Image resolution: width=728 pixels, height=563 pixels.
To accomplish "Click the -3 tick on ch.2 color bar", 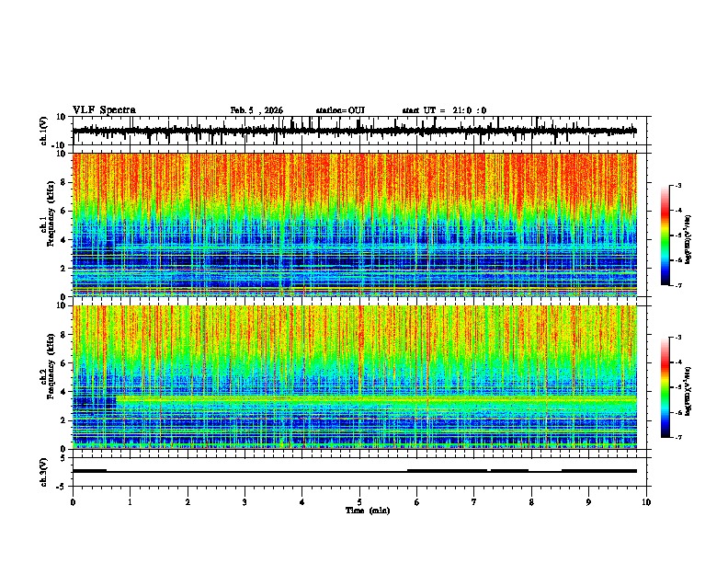I will 678,338.
